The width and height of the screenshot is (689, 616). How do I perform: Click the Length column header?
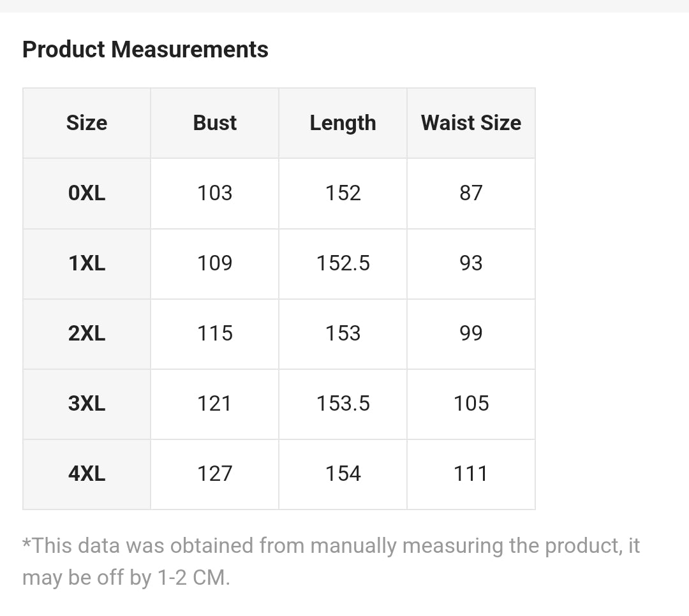tap(343, 123)
